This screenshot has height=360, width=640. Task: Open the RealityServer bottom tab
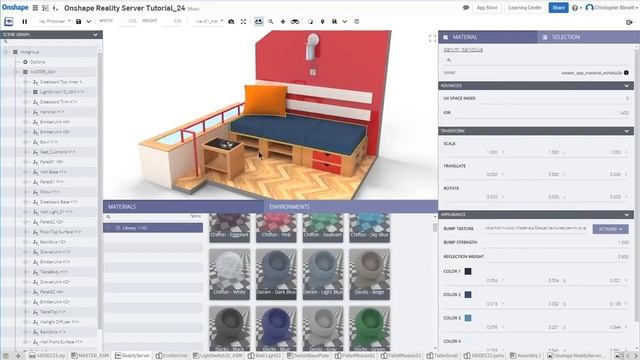tap(132, 356)
